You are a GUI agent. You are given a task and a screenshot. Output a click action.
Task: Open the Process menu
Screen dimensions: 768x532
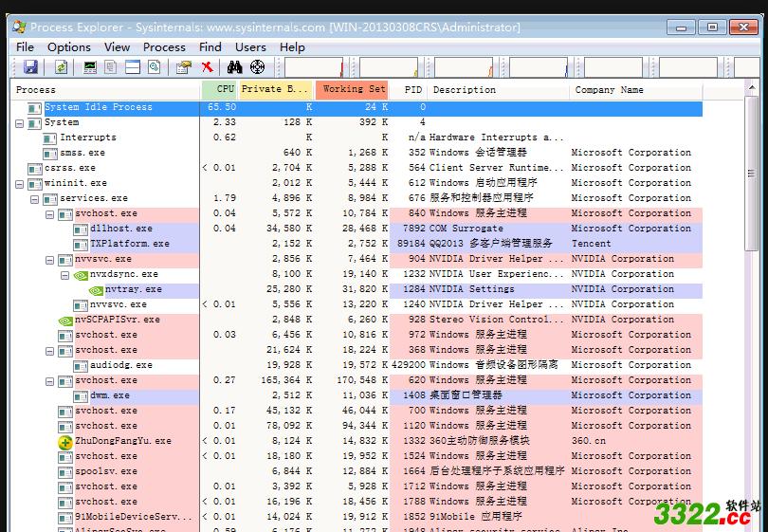click(164, 47)
